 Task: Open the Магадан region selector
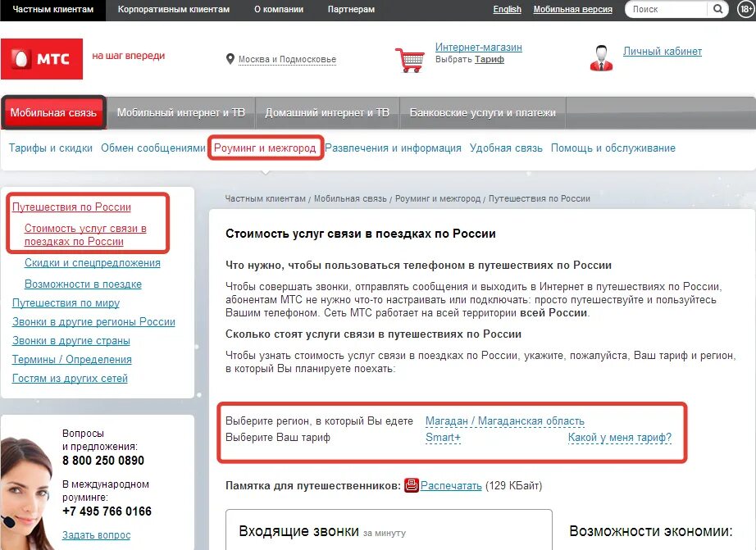point(505,420)
